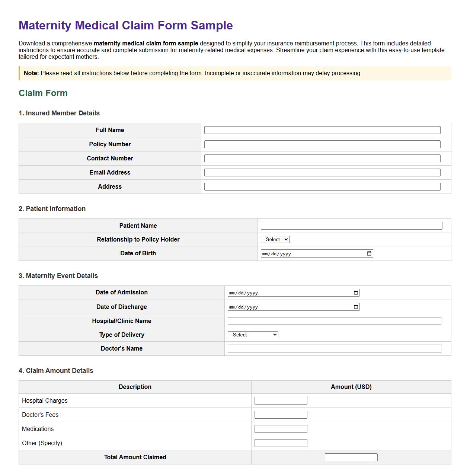Click the Doctor's Fees amount field
Image resolution: width=470 pixels, height=476 pixels.
(x=281, y=415)
